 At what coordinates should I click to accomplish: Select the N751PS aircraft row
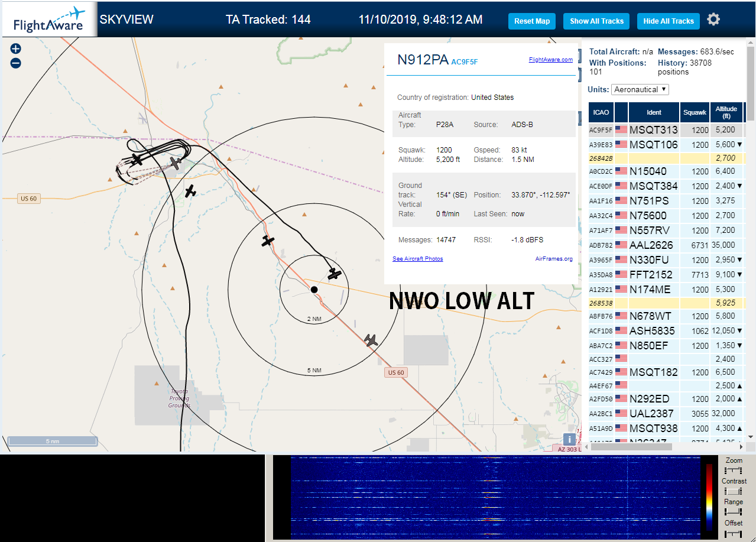[667, 200]
